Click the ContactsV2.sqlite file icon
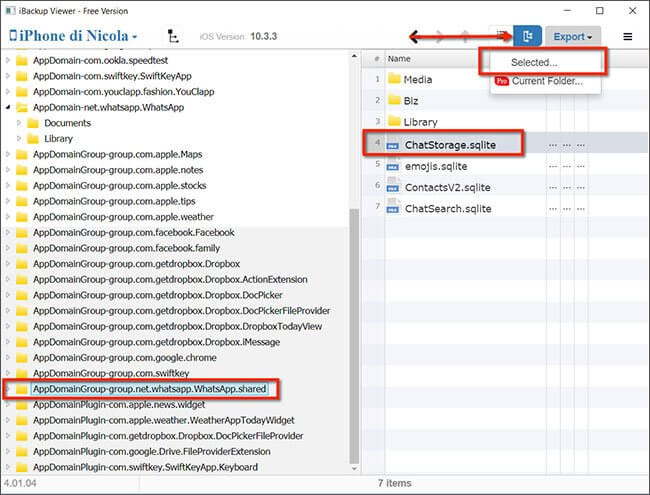Viewport: 650px width, 495px height. pos(392,187)
